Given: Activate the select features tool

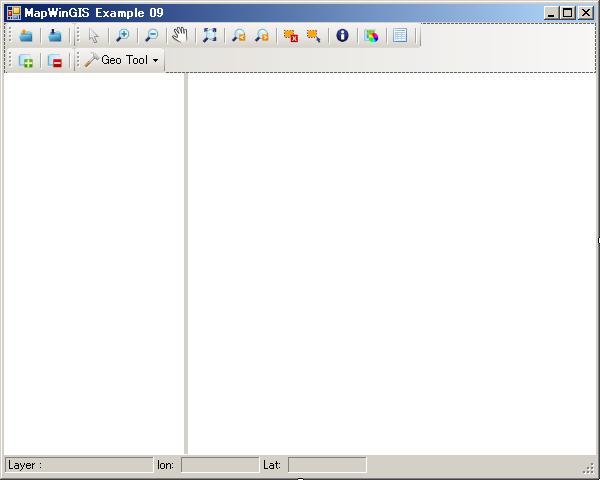Looking at the screenshot, I should point(314,36).
